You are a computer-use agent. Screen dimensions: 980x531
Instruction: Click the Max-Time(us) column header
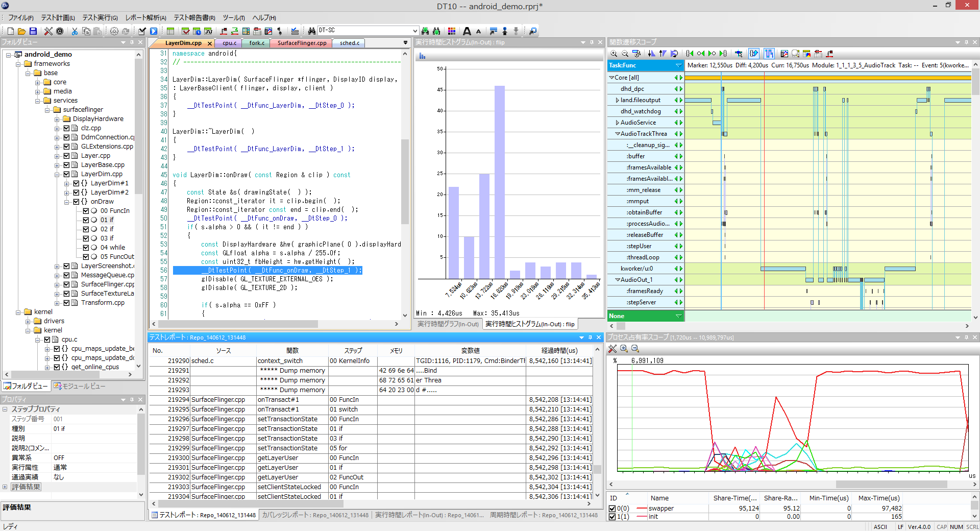(x=878, y=498)
